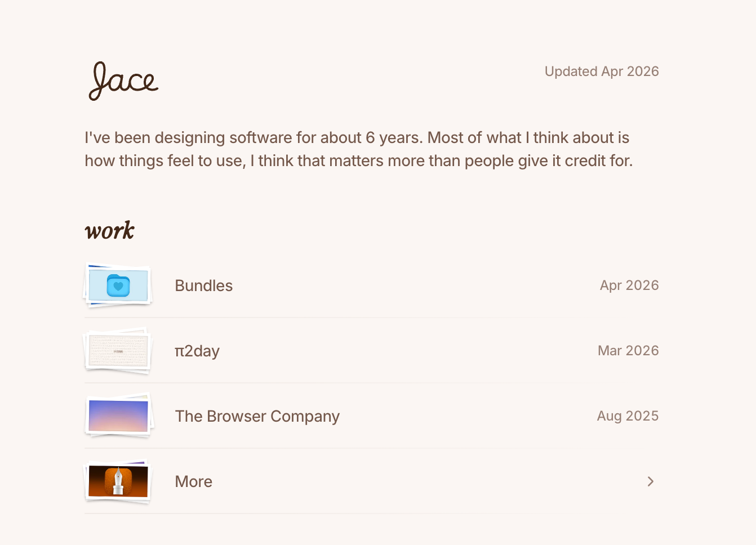Click the empty space in the π2day row

408,351
